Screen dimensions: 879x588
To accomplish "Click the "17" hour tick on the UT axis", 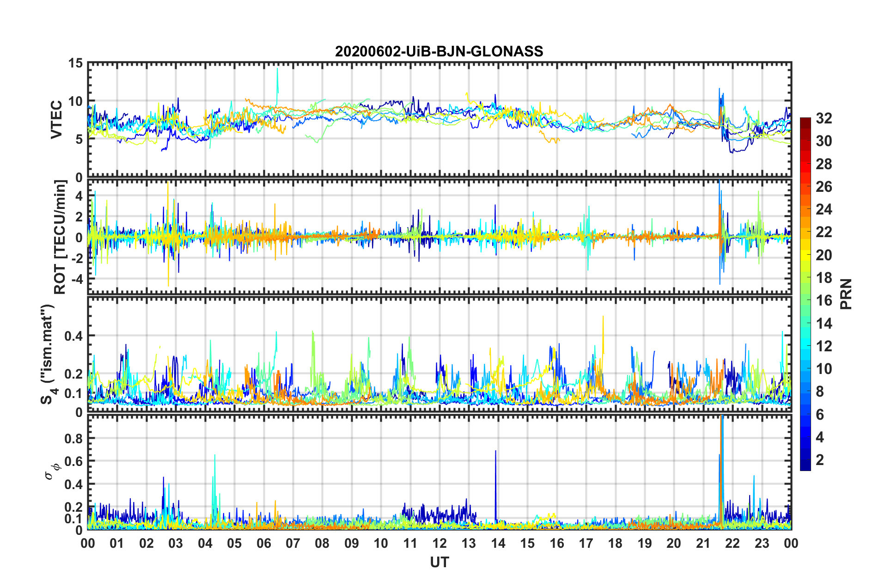I will coord(586,543).
